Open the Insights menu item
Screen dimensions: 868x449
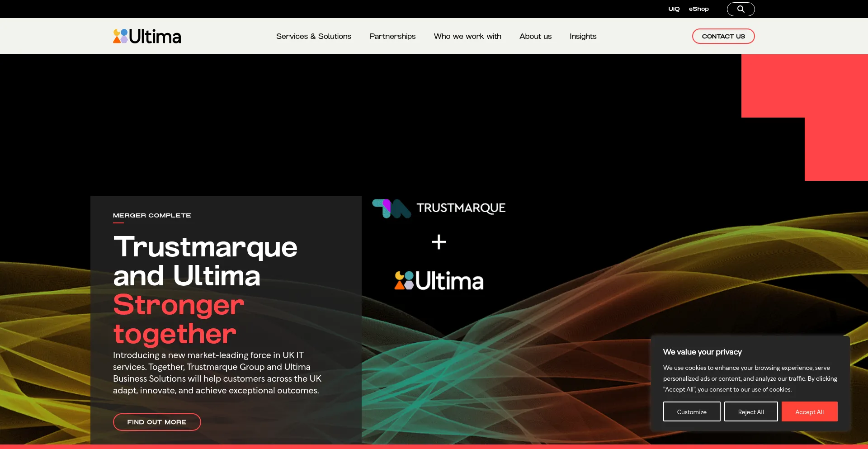pos(583,36)
